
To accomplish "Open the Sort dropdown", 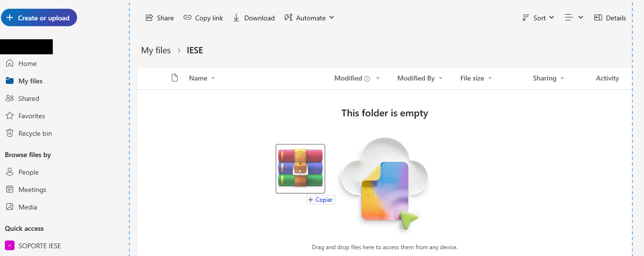I will pyautogui.click(x=538, y=18).
